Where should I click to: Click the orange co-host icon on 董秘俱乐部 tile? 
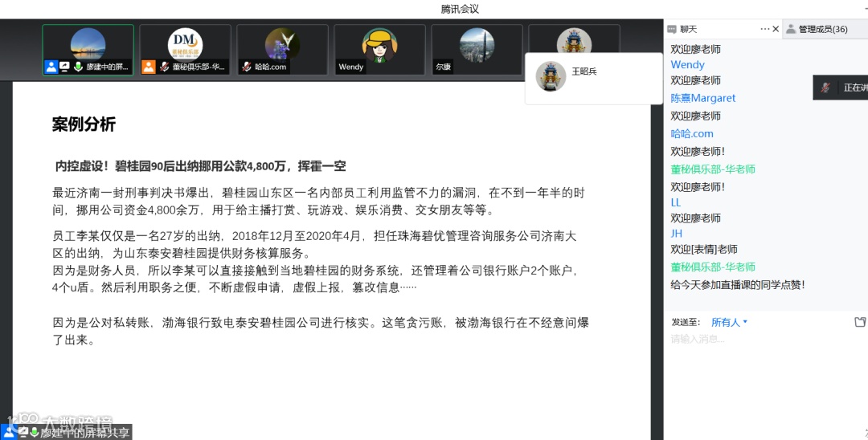[149, 67]
